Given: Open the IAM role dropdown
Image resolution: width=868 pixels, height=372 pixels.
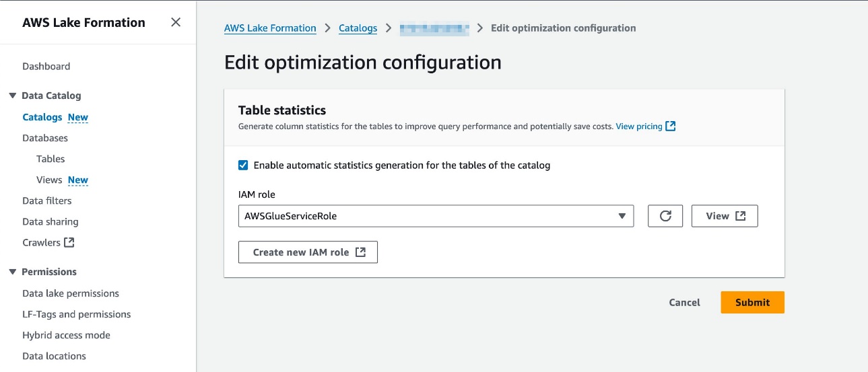Looking at the screenshot, I should (x=436, y=216).
